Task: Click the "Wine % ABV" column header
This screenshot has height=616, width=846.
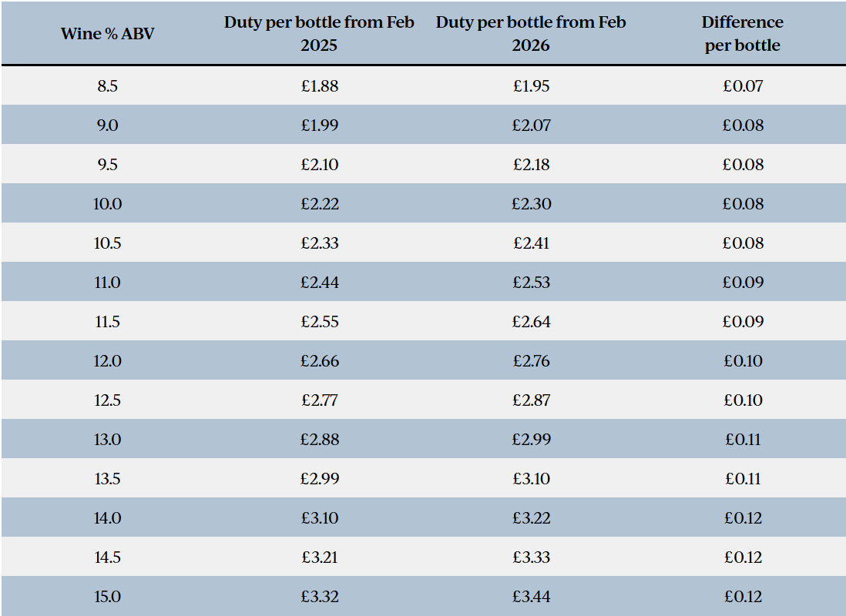Action: [x=107, y=34]
